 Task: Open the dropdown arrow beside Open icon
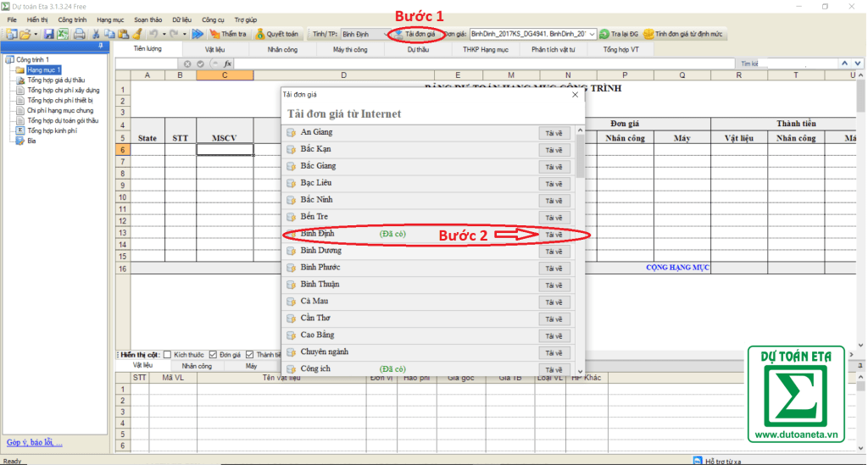pos(36,34)
